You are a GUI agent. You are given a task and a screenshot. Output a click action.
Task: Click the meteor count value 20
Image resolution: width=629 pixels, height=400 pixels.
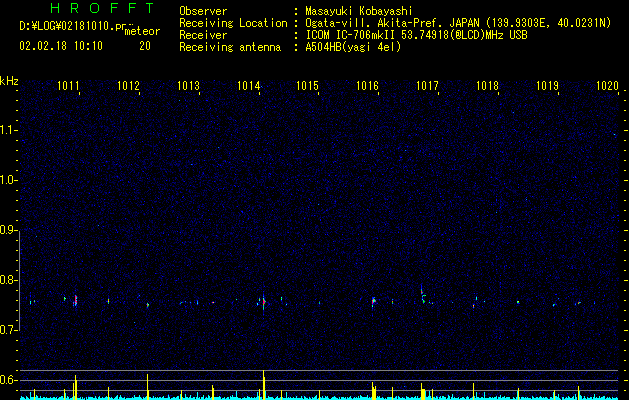[145, 46]
